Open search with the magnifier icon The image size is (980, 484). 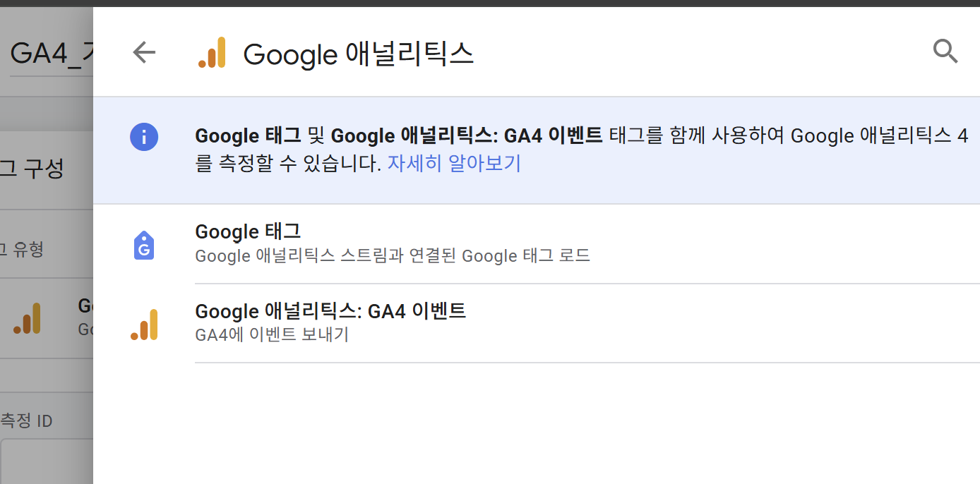[945, 52]
